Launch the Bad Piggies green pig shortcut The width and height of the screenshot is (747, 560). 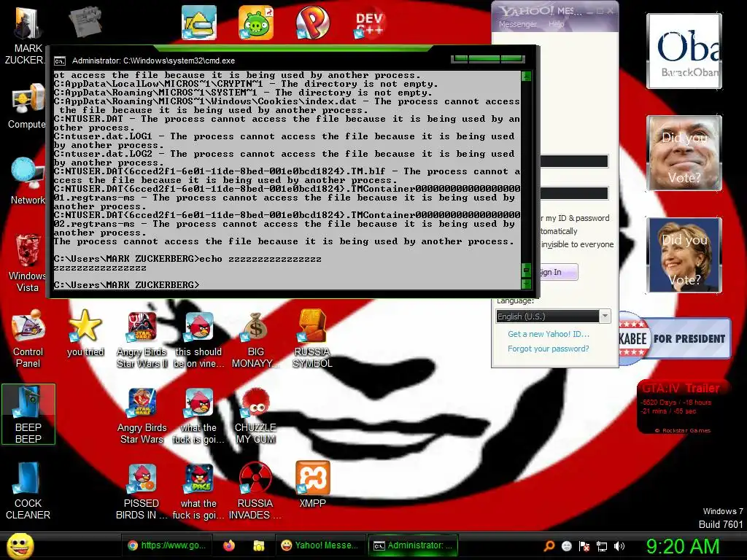(x=256, y=23)
